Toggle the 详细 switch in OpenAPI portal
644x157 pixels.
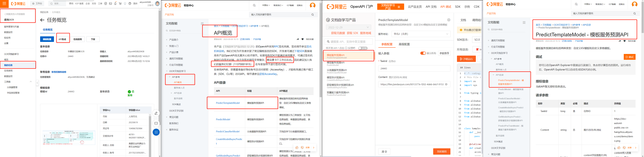(x=363, y=48)
